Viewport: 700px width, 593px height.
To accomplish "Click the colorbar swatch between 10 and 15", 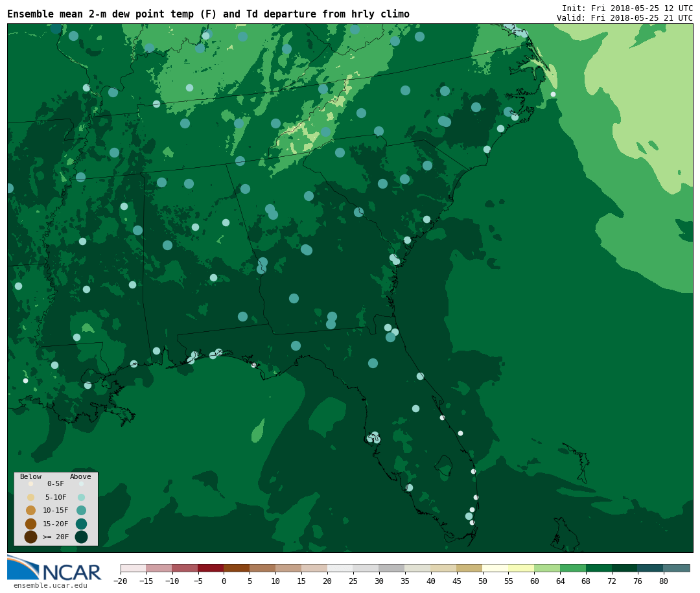I will point(288,568).
